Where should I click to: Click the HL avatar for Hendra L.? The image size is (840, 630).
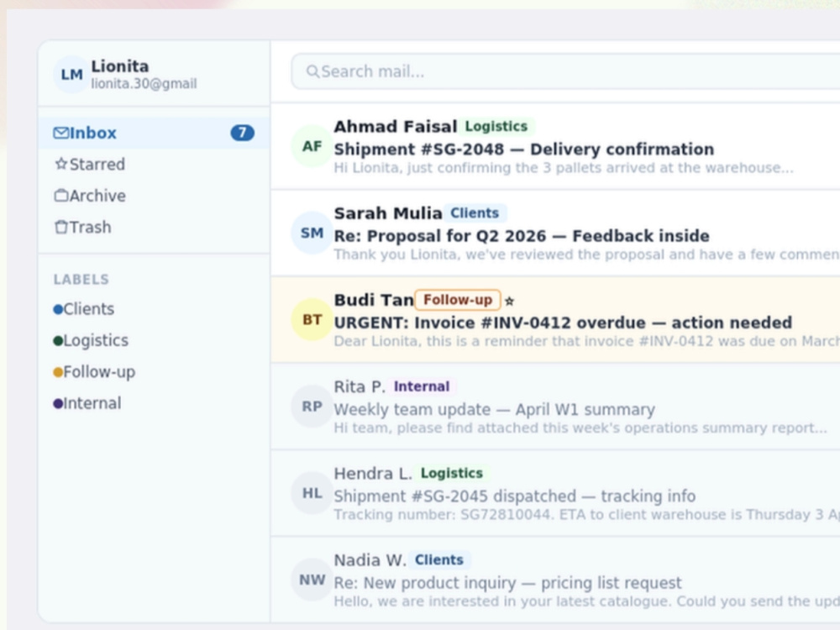pyautogui.click(x=312, y=493)
